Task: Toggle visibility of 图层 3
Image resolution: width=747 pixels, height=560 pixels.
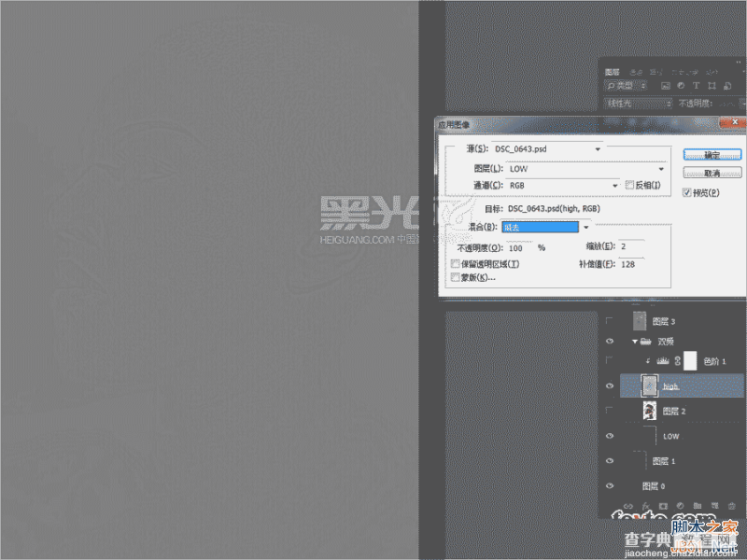Action: click(610, 321)
